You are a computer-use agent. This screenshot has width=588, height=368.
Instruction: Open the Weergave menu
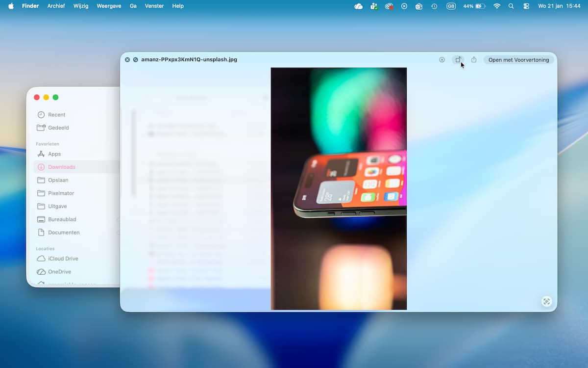click(x=109, y=6)
